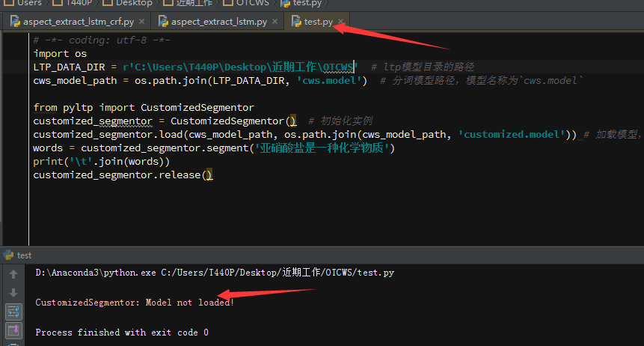The height and width of the screenshot is (346, 644).
Task: Click the print('\t'.join(words)) line
Action: coord(102,162)
